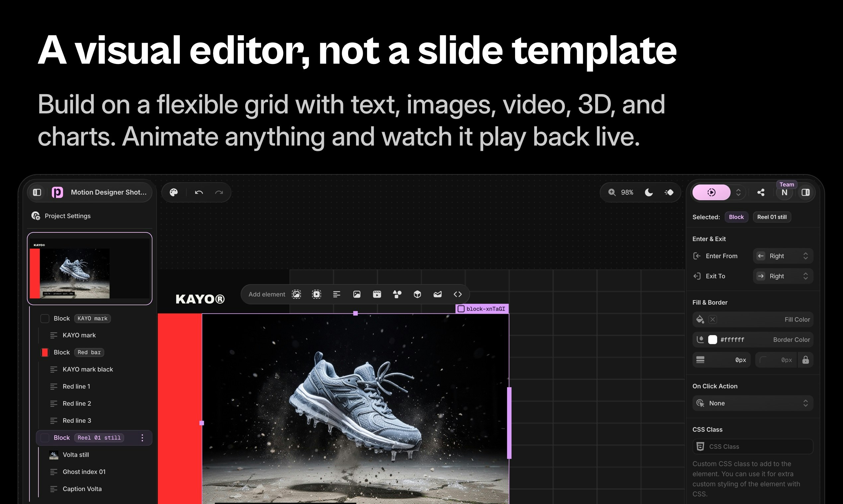Add a 3D cube element icon
The image size is (843, 504).
(418, 294)
